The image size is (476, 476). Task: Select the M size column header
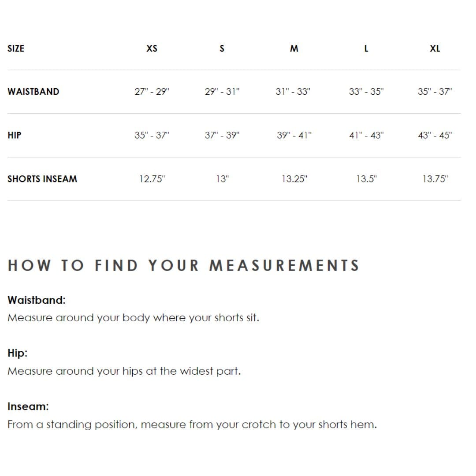click(294, 48)
